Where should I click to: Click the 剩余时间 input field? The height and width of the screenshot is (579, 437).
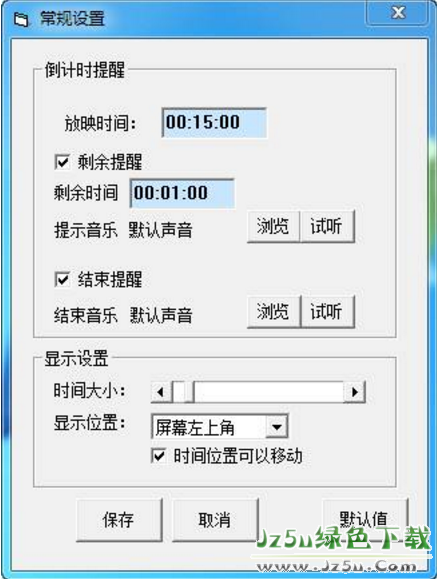click(182, 193)
